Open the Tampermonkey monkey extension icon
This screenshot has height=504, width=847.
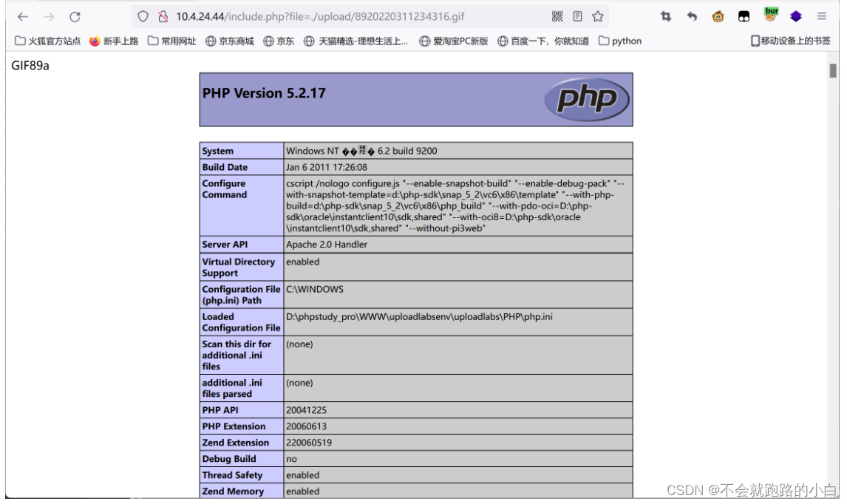pyautogui.click(x=718, y=17)
